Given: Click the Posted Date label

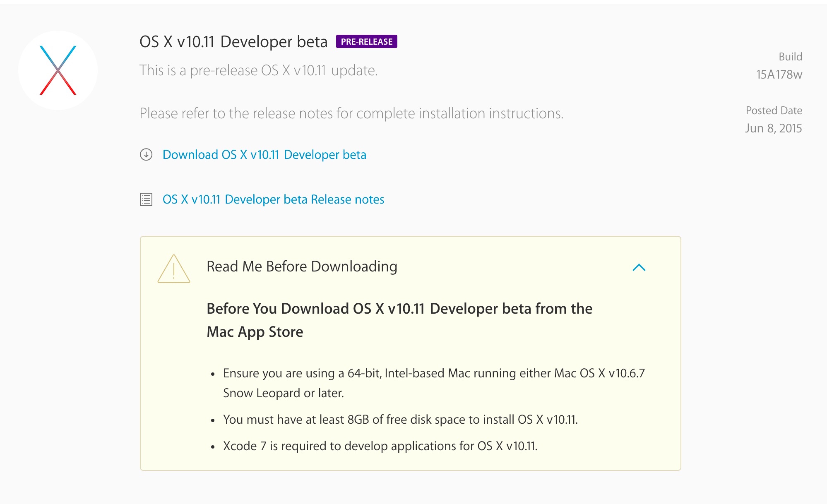Looking at the screenshot, I should pos(774,110).
